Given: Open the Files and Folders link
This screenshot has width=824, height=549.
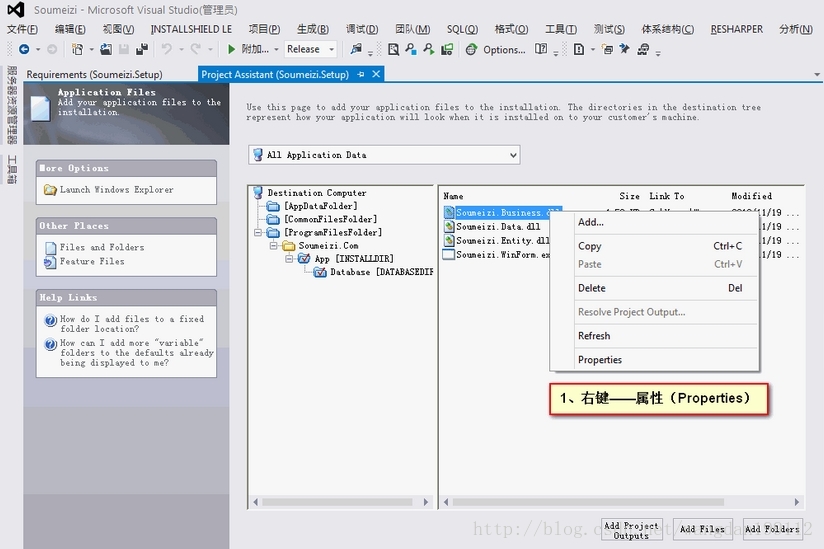Looking at the screenshot, I should tap(102, 247).
